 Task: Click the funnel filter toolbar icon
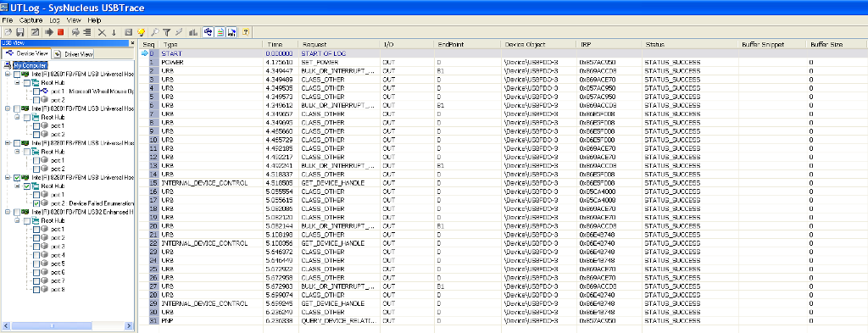166,32
